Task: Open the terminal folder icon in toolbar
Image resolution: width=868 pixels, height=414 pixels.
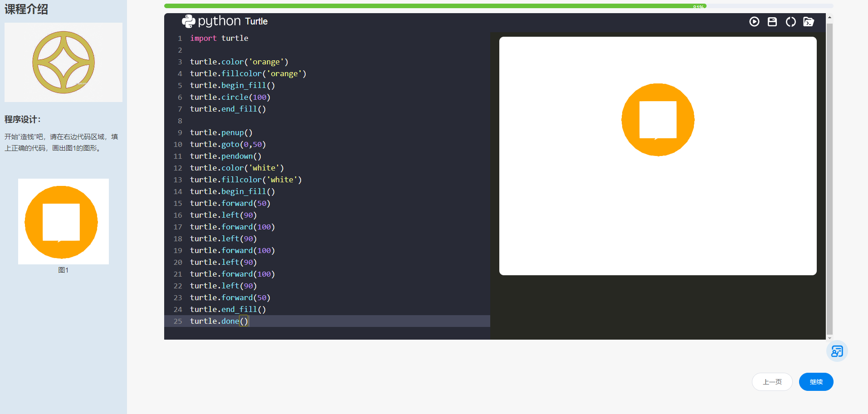Action: click(x=809, y=22)
